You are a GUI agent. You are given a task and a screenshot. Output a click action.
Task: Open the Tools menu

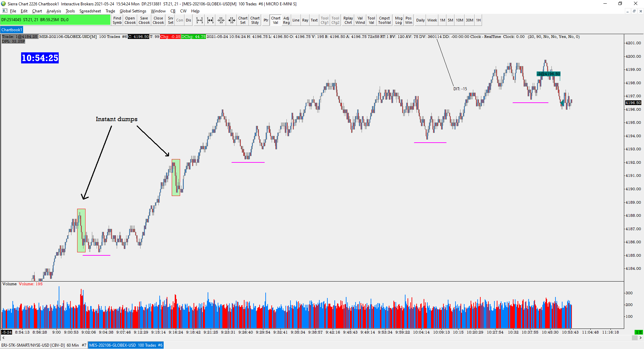click(x=70, y=11)
